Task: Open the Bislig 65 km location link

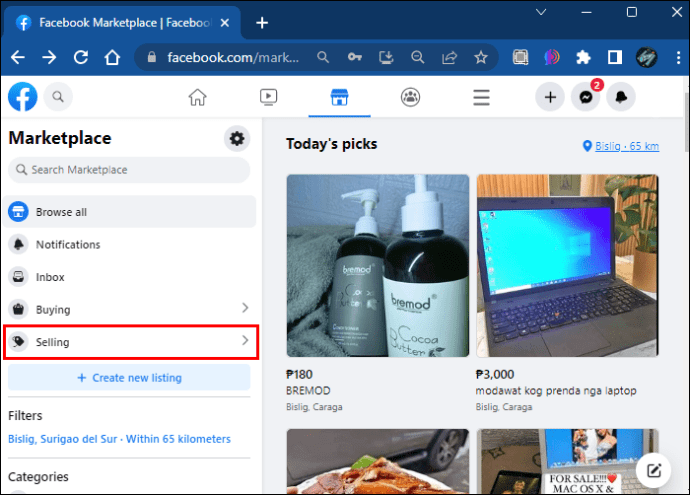Action: point(627,146)
